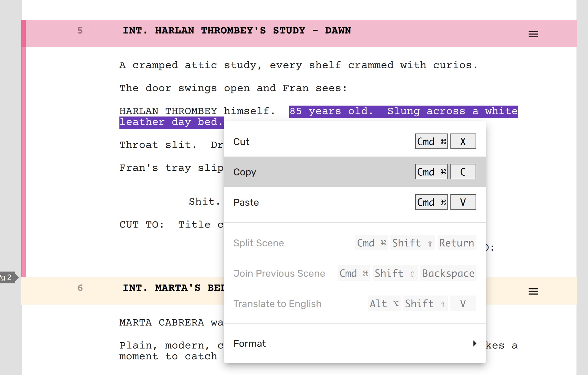Click scene number 6 label
588x375 pixels.
(x=80, y=288)
